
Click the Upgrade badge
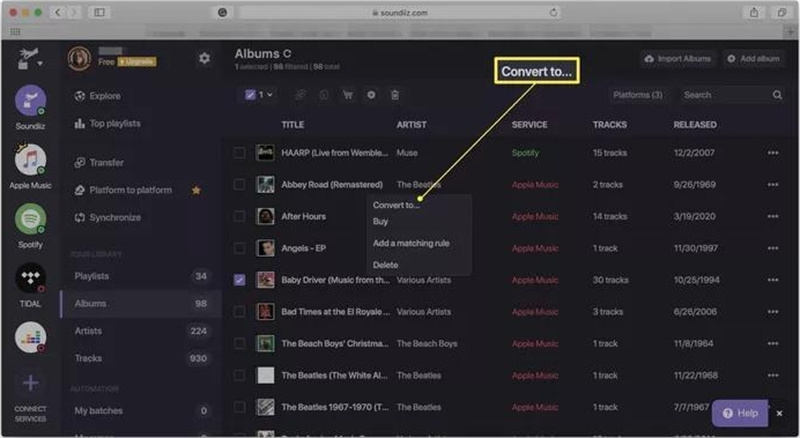click(x=137, y=62)
